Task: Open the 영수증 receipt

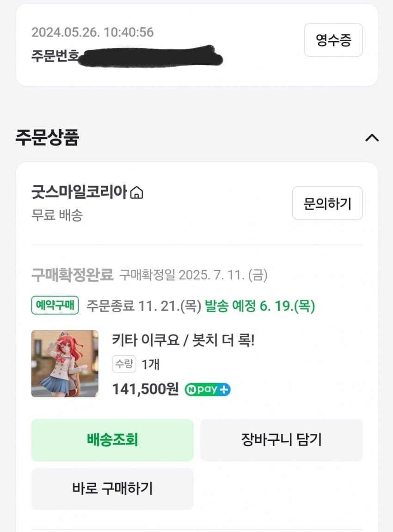Action: [333, 40]
